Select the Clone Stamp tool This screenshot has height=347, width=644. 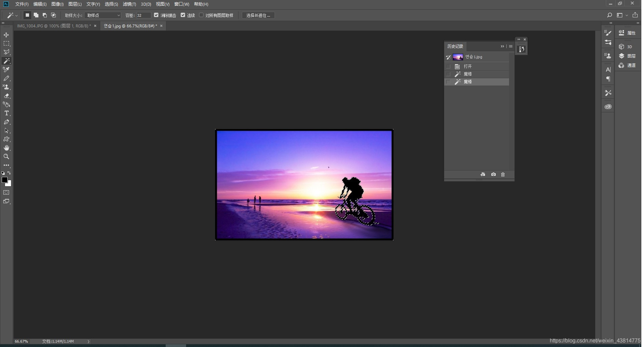(x=6, y=87)
